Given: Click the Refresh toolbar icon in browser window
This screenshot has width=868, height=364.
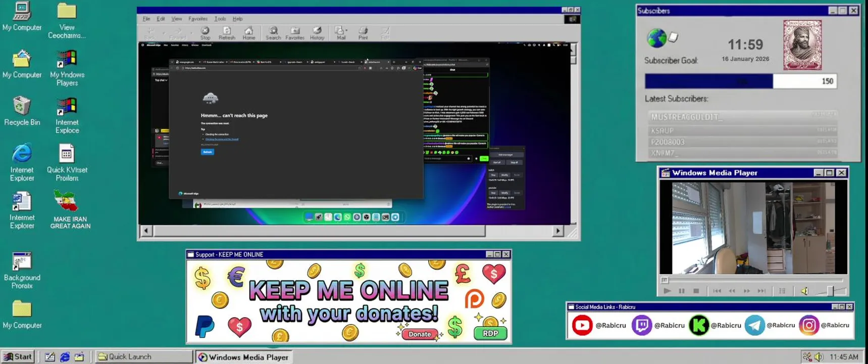Looking at the screenshot, I should click(x=227, y=33).
